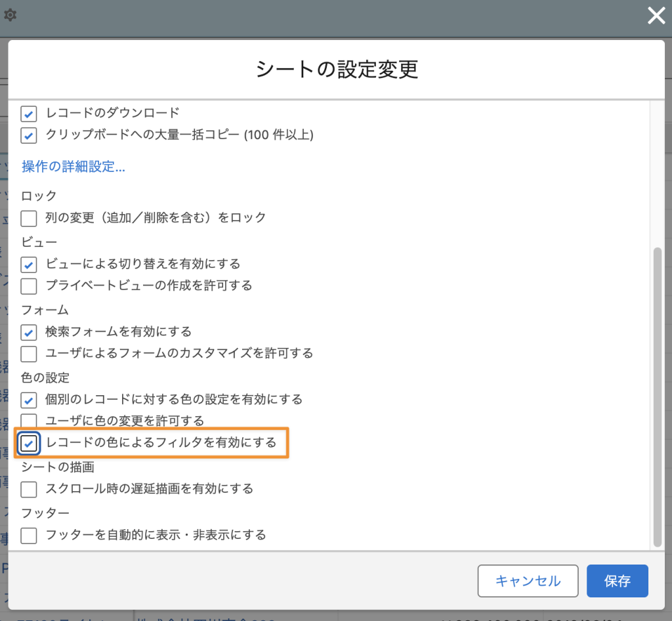This screenshot has height=621, width=672.
Task: Check ユーザに色の変更を許可する checkbox
Action: point(29,420)
